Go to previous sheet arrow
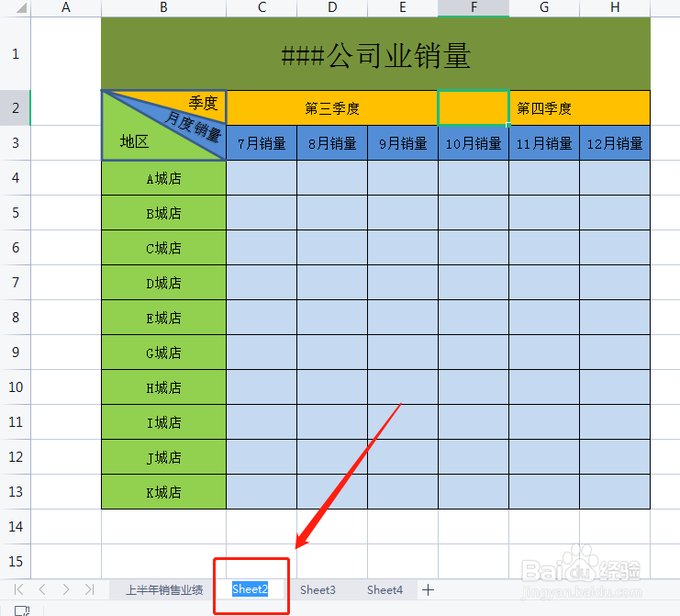This screenshot has height=616, width=680. pyautogui.click(x=42, y=589)
